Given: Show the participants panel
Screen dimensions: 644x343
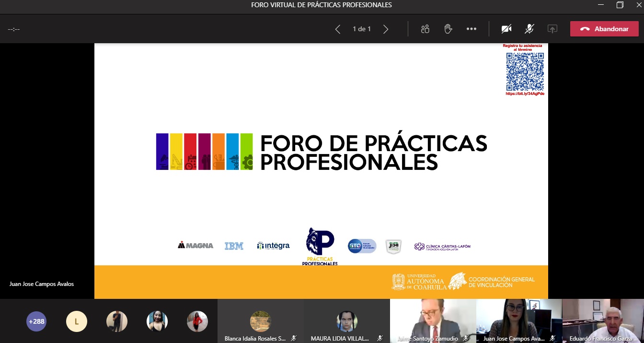Looking at the screenshot, I should click(425, 29).
